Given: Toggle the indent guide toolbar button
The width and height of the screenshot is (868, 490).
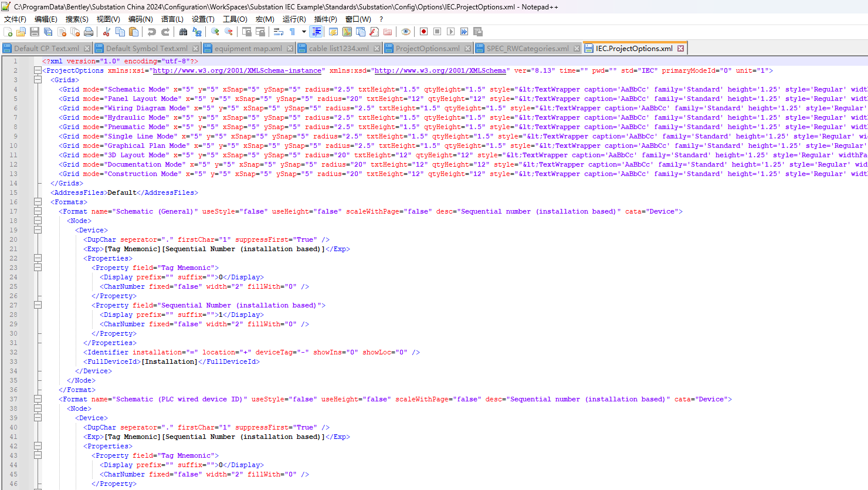Looking at the screenshot, I should pos(317,32).
